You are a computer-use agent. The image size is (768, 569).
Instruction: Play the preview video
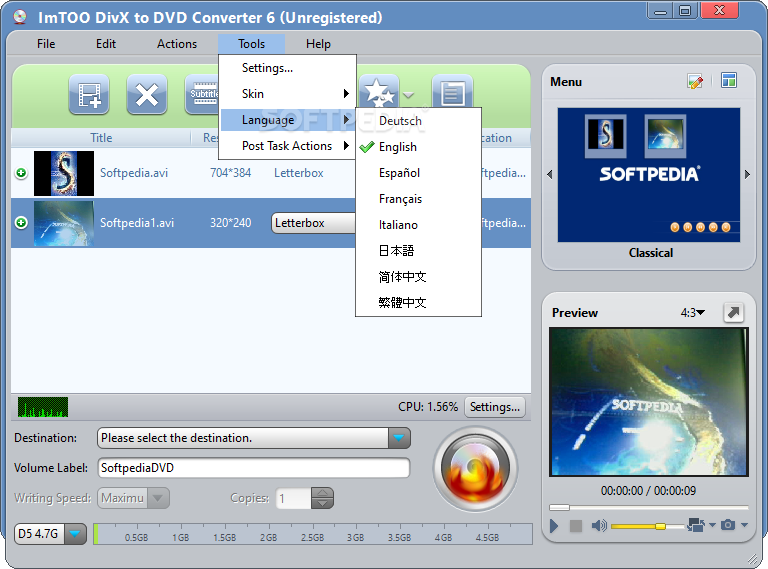pyautogui.click(x=554, y=526)
